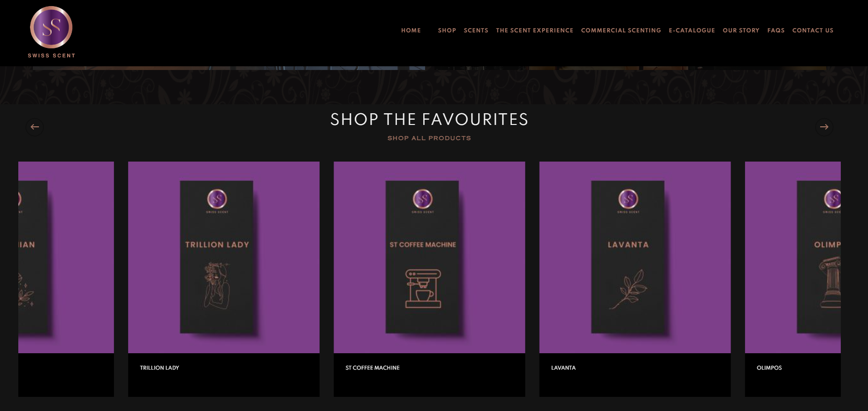Image resolution: width=868 pixels, height=411 pixels.
Task: Open the Lavanta product image
Action: (635, 257)
